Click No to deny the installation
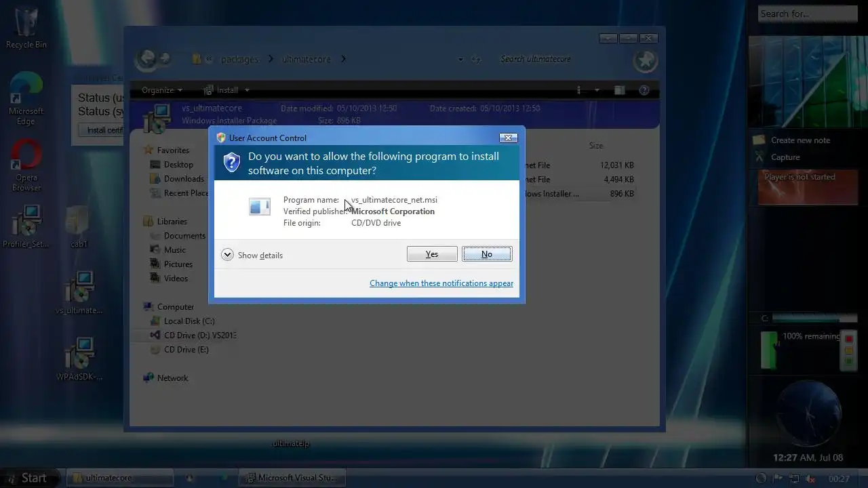The height and width of the screenshot is (488, 868). [x=487, y=254]
